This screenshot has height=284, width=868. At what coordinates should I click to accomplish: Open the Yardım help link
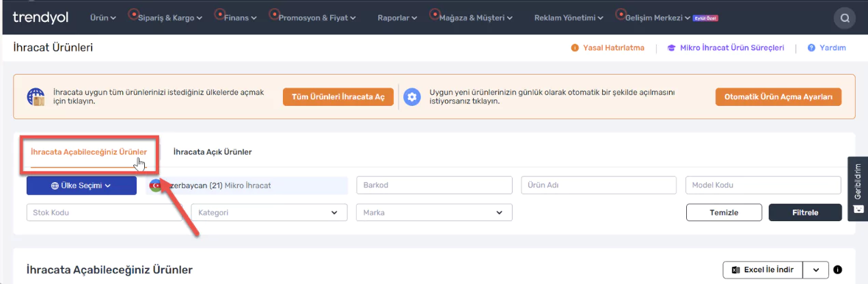coord(827,48)
